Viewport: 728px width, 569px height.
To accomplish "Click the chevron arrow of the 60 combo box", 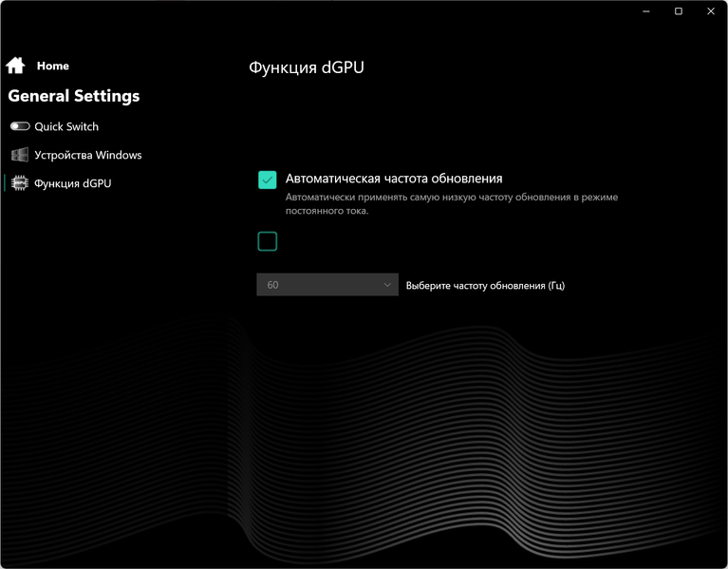I will [x=387, y=285].
